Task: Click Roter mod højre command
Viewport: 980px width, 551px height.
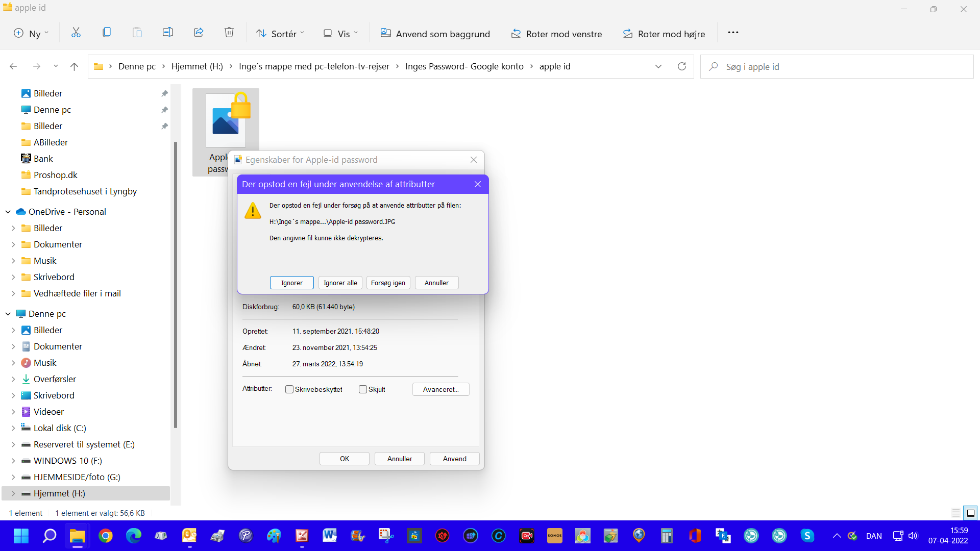Action: tap(664, 34)
